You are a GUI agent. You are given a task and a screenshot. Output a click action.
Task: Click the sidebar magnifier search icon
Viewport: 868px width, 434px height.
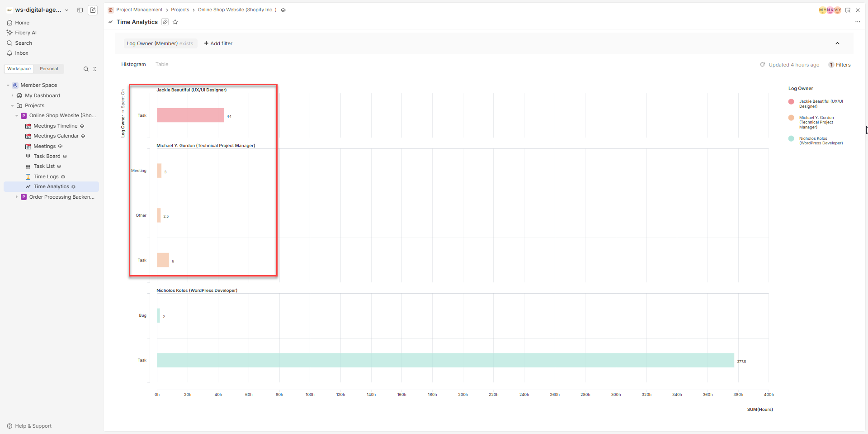click(86, 69)
